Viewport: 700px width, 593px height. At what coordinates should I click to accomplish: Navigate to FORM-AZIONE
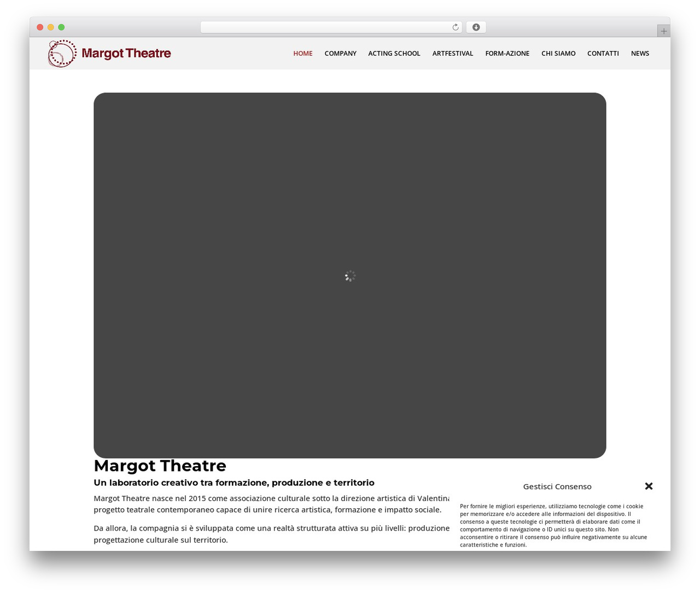[507, 54]
